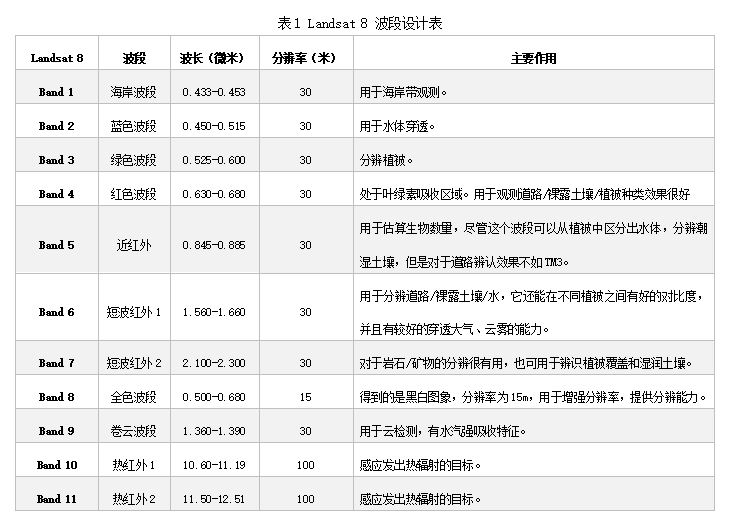Screen dimensions: 739x514
Task: Click the table title 'Landsat 8 波段设计表'
Action: point(375,23)
